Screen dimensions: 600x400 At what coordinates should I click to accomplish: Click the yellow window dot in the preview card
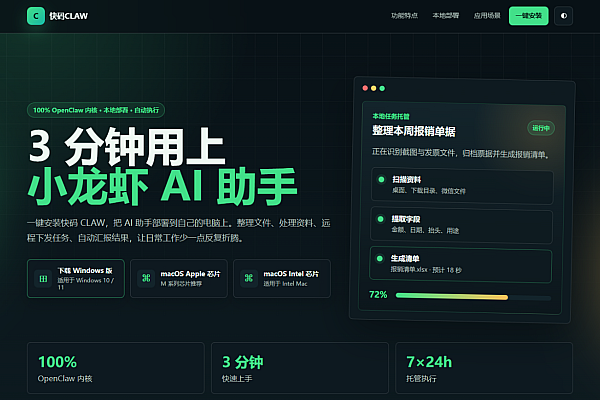[x=373, y=88]
